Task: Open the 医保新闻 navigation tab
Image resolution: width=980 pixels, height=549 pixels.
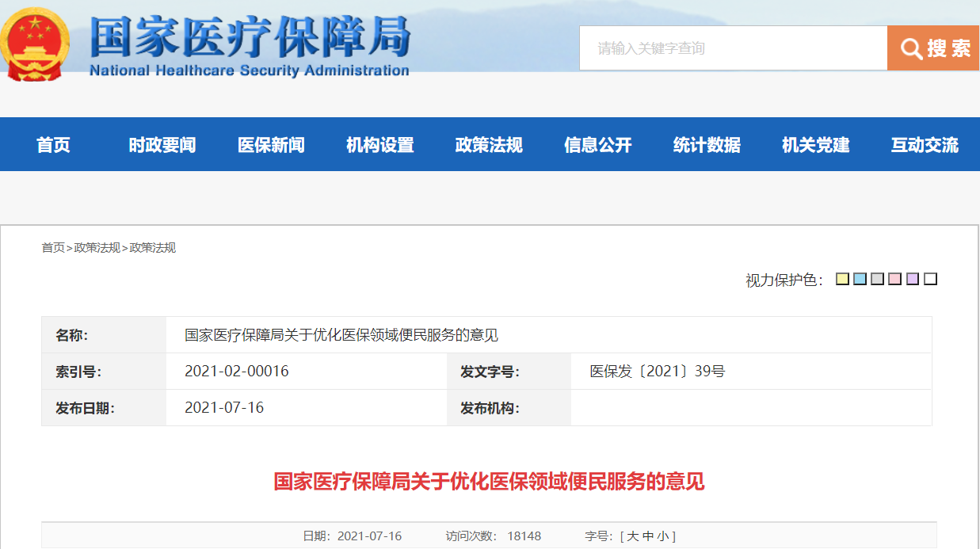Action: coord(272,144)
